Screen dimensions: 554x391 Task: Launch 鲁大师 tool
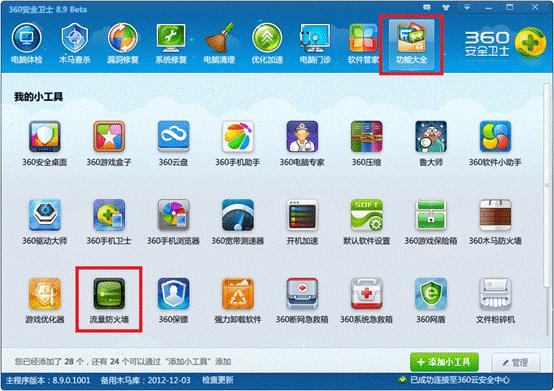point(431,143)
